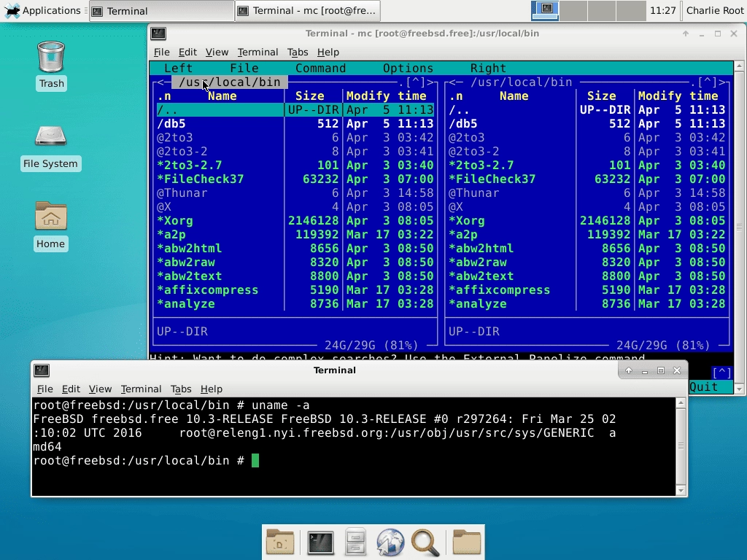Open Terminal menu in mc window
Screen dimensions: 747x560
tap(258, 52)
